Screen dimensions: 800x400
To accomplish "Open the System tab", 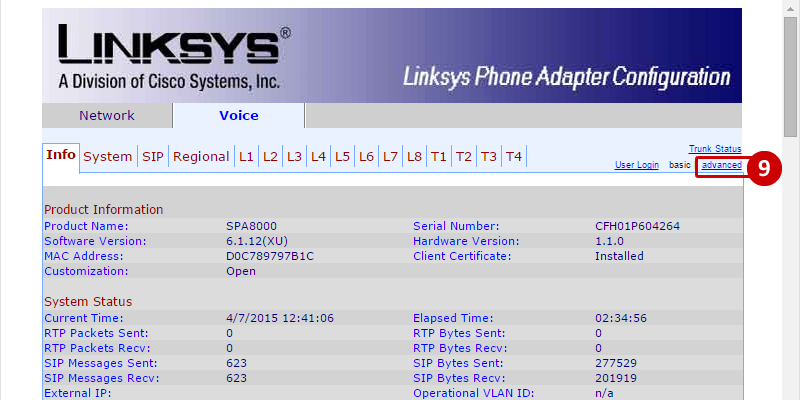I will (107, 157).
